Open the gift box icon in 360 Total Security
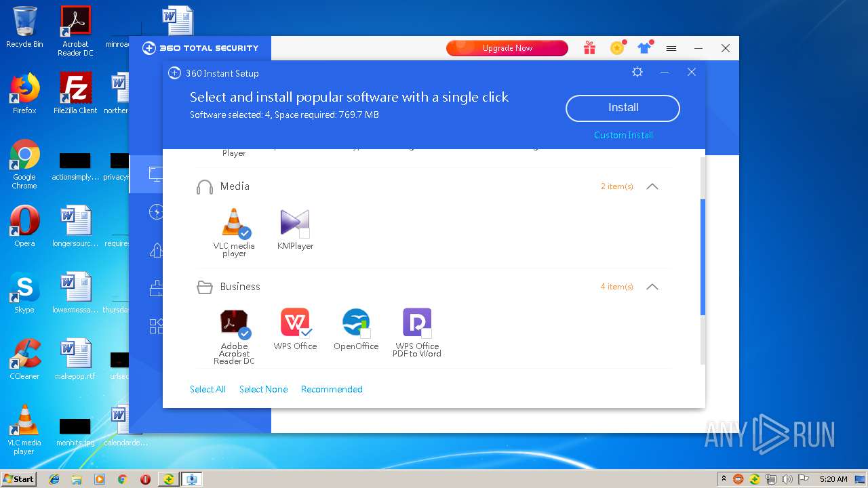The image size is (868, 488). point(589,48)
